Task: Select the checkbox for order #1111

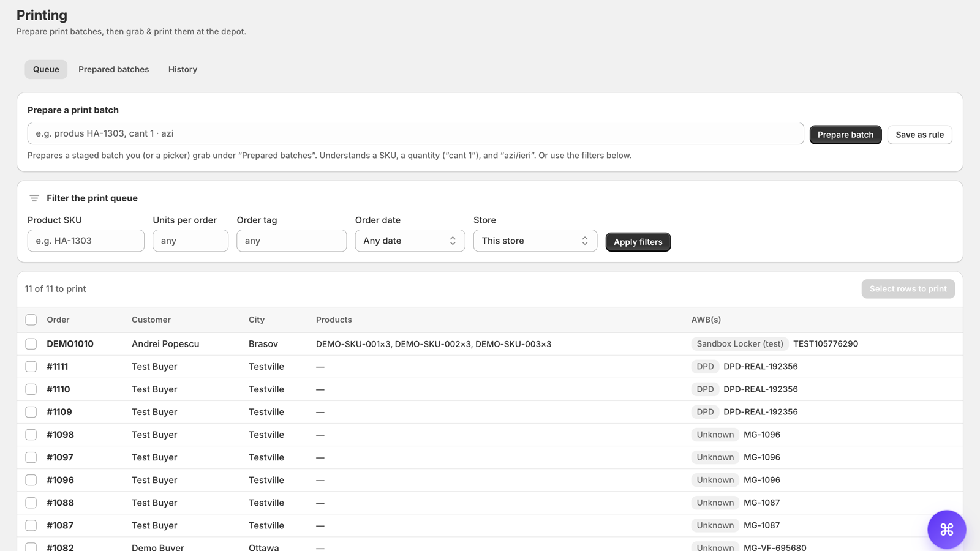Action: click(x=31, y=367)
